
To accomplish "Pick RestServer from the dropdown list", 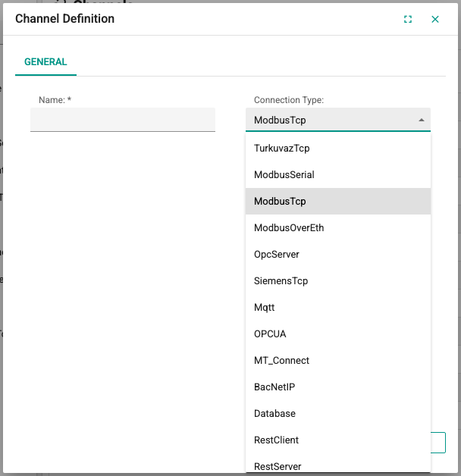I will tap(338, 464).
